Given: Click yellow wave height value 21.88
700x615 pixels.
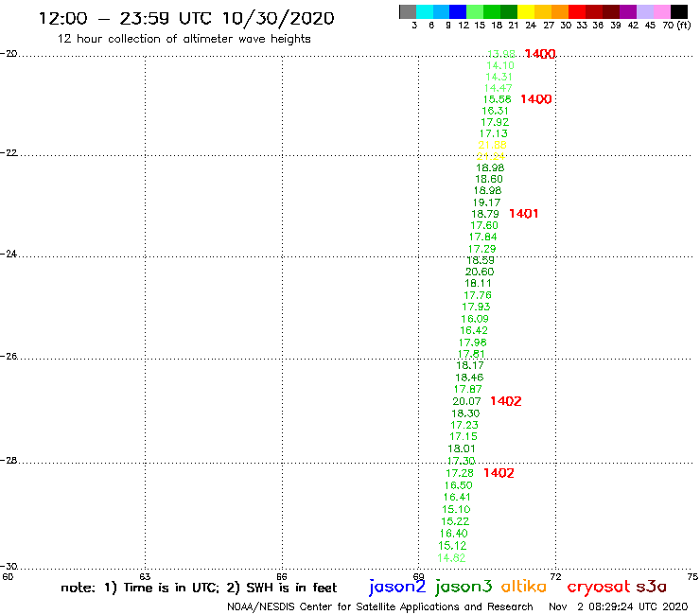Looking at the screenshot, I should coord(493,145).
